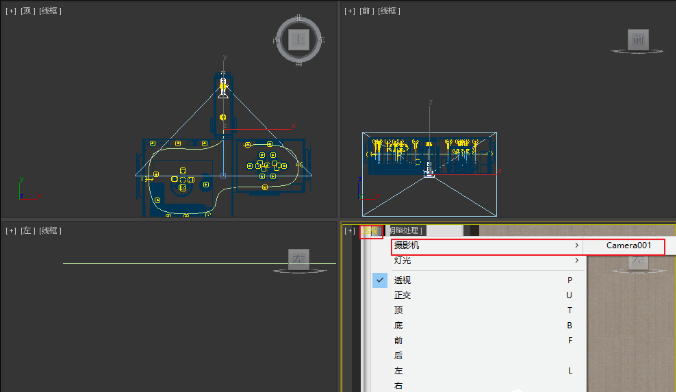Click the ViewCube in top viewport
This screenshot has width=676, height=392.
tap(299, 40)
